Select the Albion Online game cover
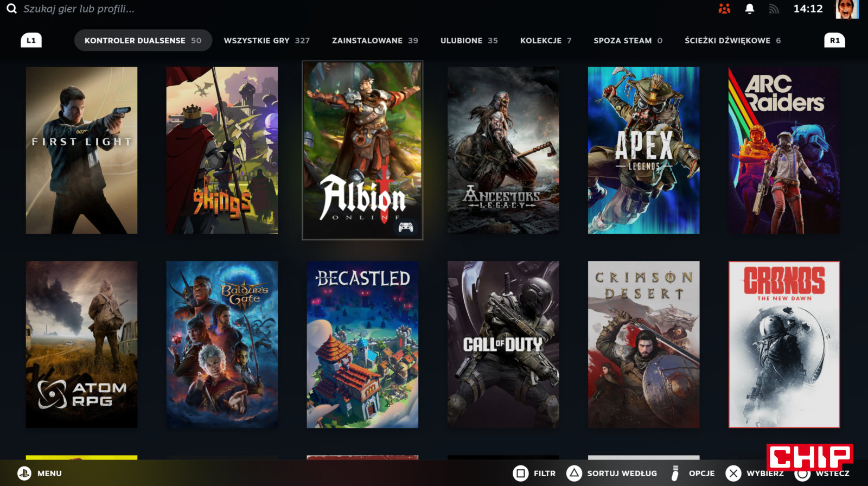 [362, 150]
